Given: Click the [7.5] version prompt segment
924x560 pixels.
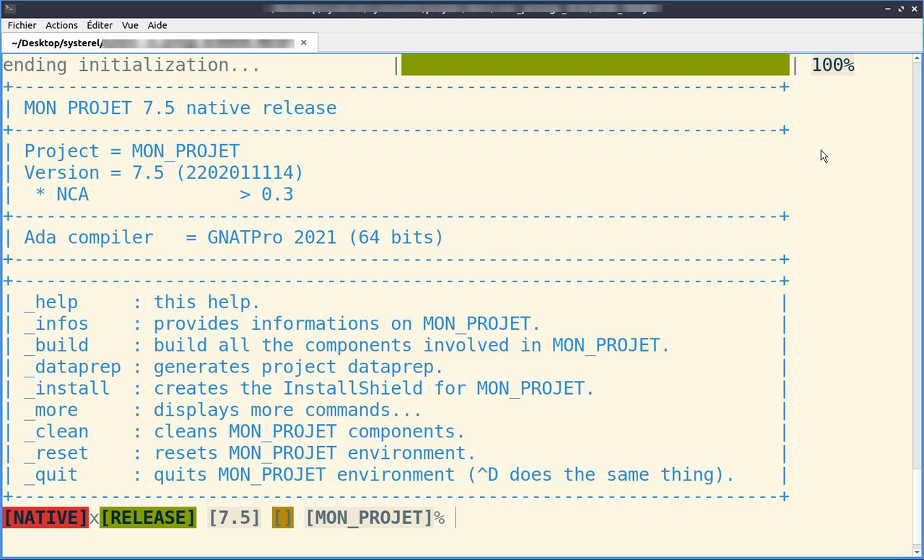Looking at the screenshot, I should 234,517.
